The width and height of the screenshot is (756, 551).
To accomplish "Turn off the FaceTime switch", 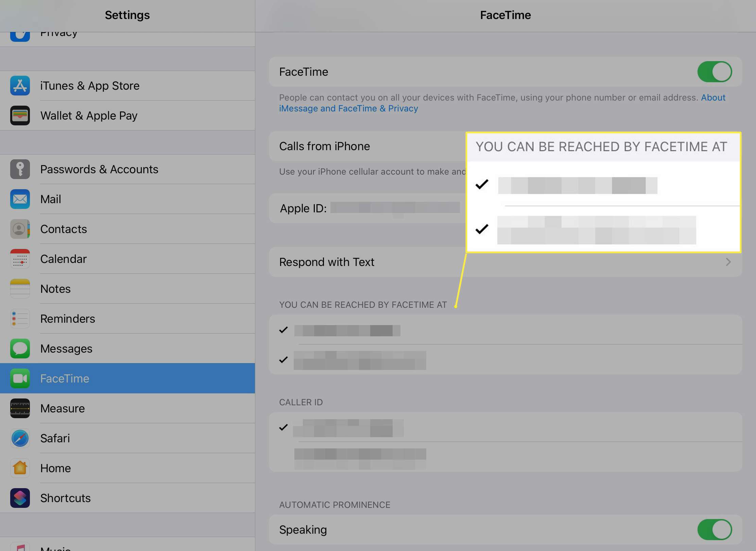I will tap(715, 72).
